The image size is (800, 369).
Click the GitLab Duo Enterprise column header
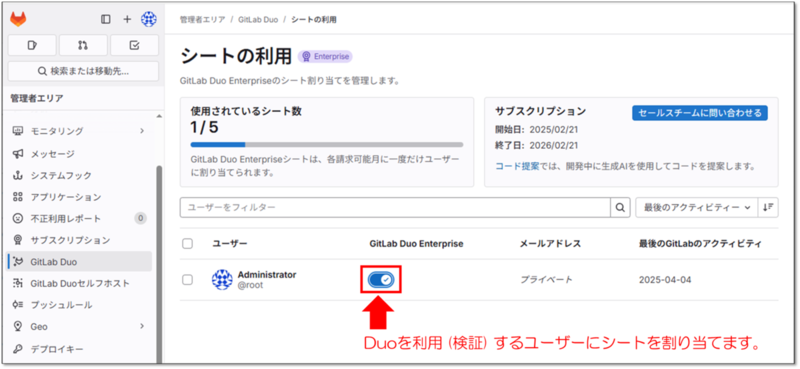[x=416, y=244]
